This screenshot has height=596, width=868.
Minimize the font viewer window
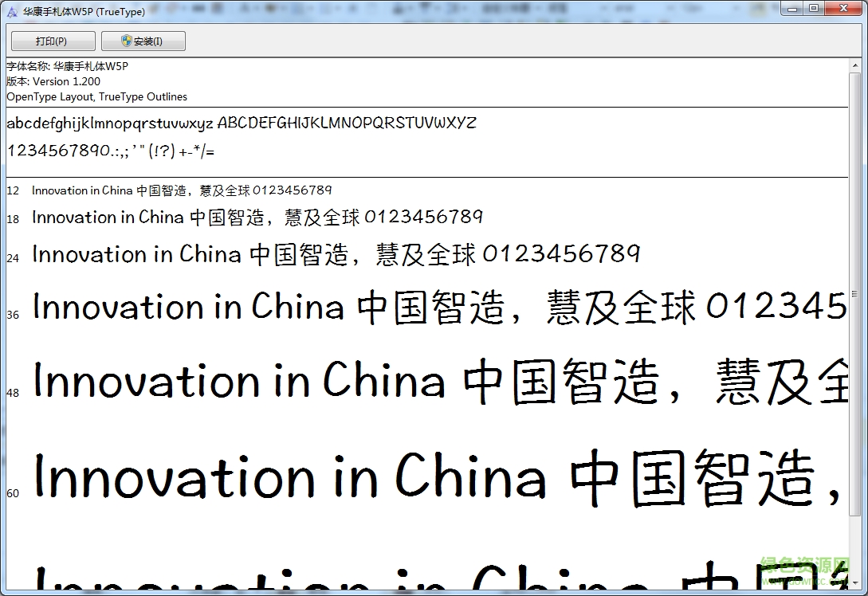(792, 9)
